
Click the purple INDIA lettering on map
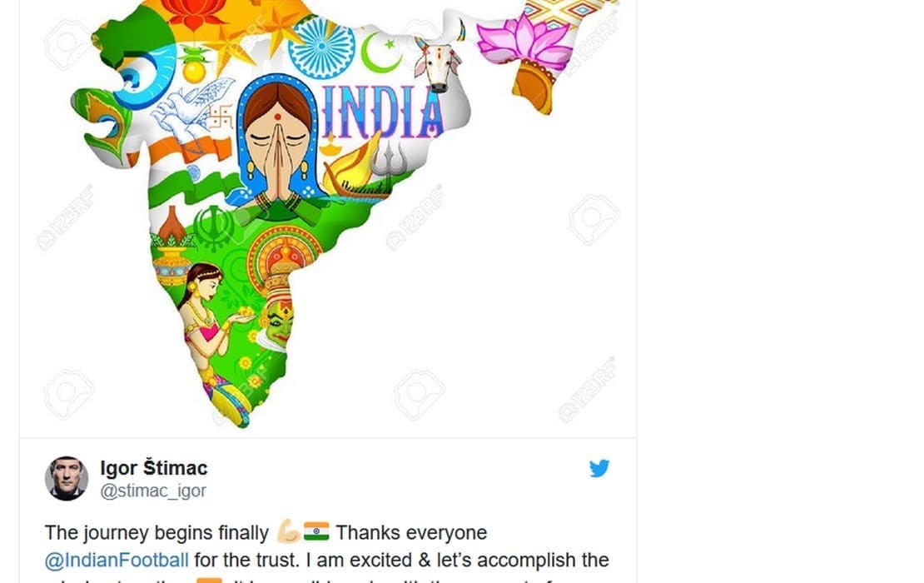click(380, 112)
